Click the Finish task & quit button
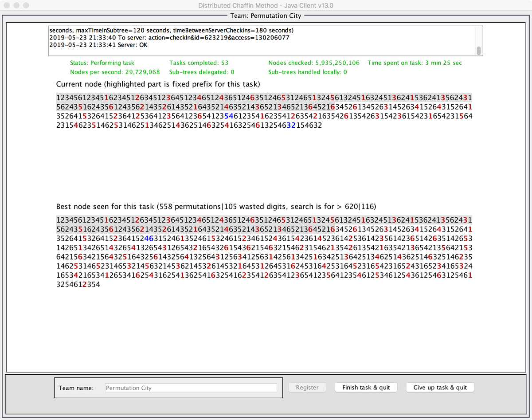Image resolution: width=532 pixels, height=420 pixels. click(366, 387)
